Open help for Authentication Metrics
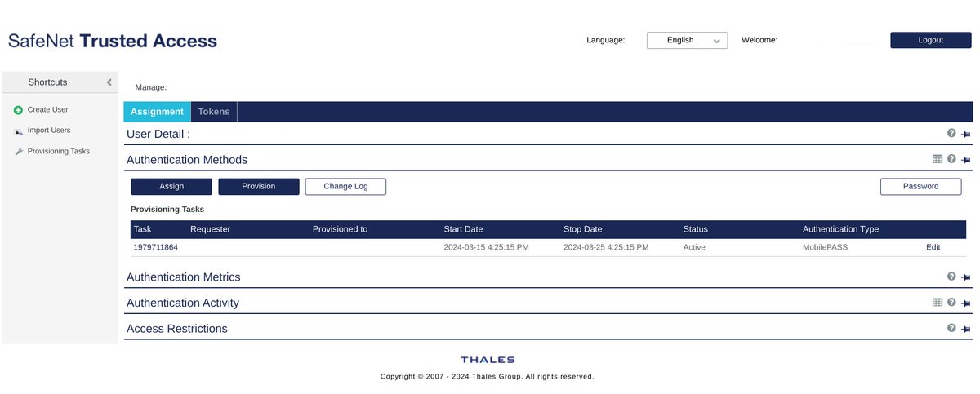 pos(951,277)
